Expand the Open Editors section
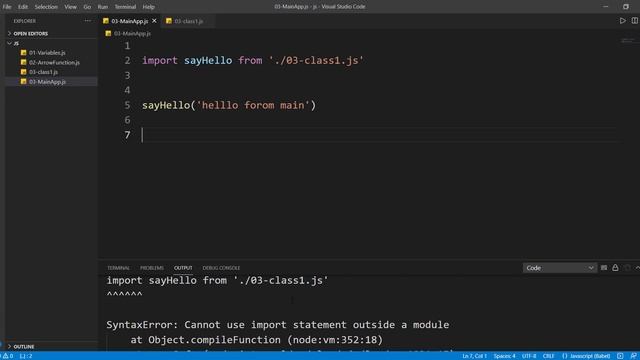 pyautogui.click(x=51, y=33)
